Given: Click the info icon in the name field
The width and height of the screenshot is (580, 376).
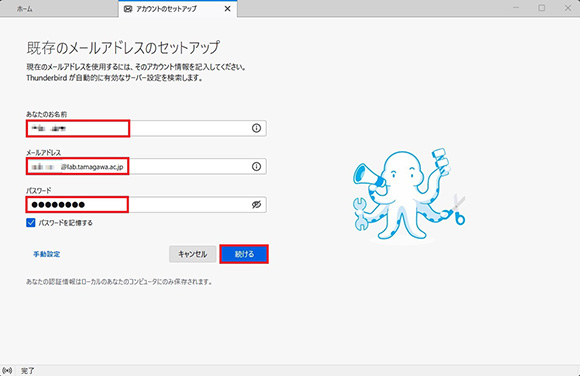Looking at the screenshot, I should point(256,128).
